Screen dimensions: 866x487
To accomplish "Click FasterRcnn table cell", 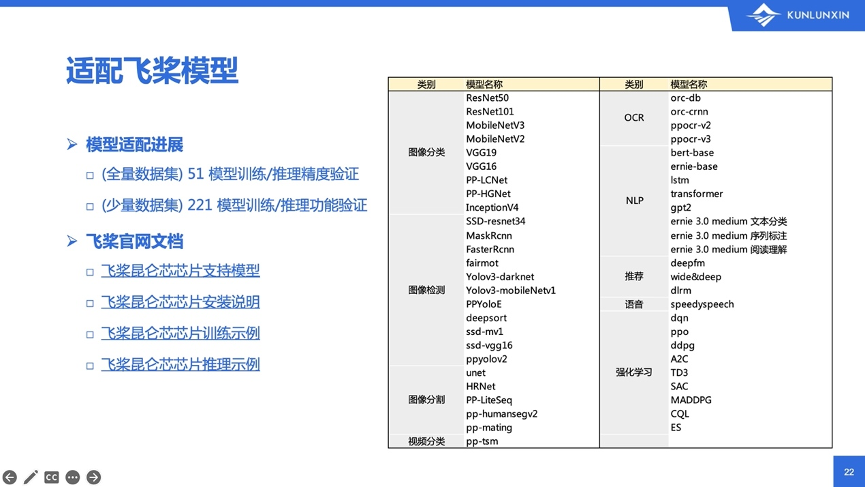I will point(490,250).
